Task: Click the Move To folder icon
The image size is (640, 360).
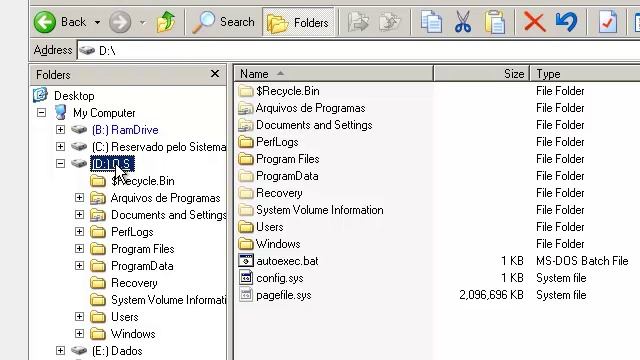Action: coord(358,22)
